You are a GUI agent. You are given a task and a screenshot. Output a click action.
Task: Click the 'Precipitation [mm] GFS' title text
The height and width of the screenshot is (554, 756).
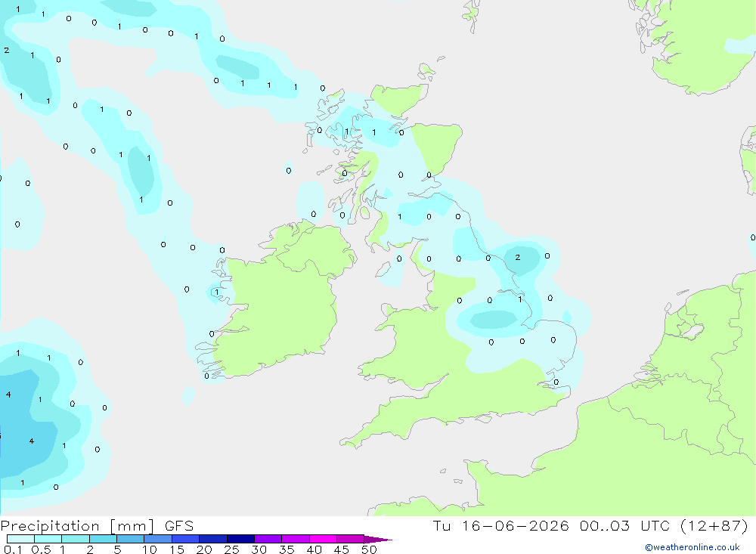coord(97,526)
